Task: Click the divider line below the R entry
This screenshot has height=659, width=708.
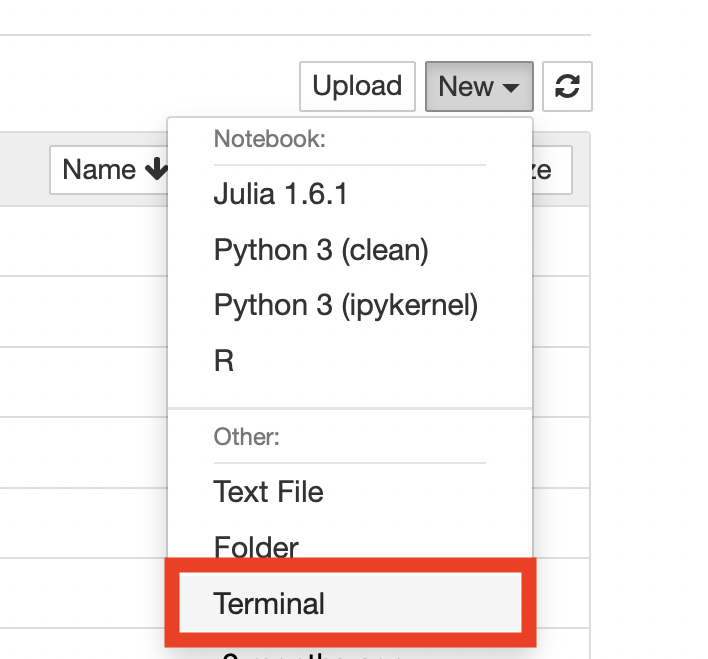Action: click(x=350, y=408)
